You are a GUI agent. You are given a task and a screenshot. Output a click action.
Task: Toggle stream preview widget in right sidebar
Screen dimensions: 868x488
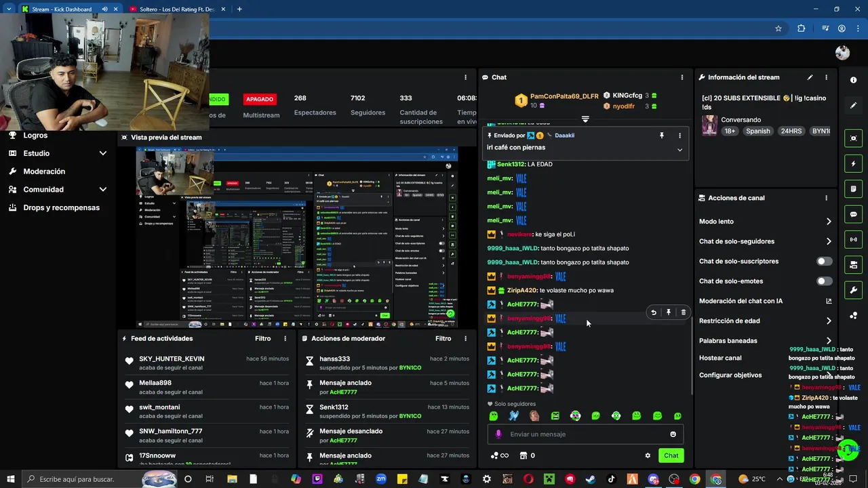853,138
